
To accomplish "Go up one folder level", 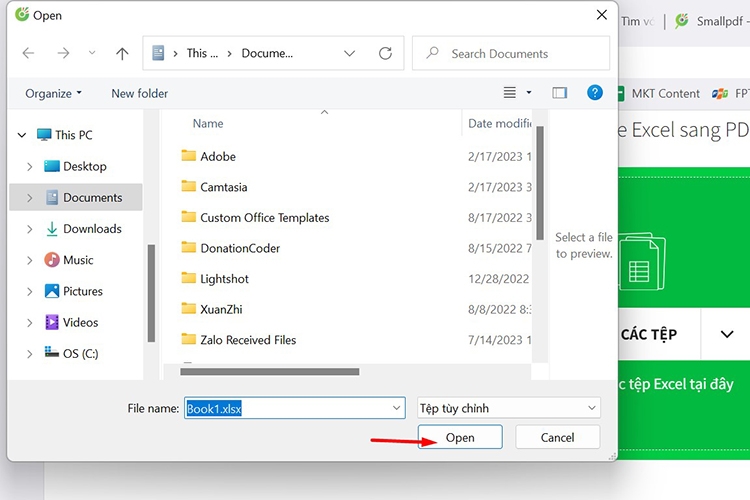I will [x=122, y=54].
